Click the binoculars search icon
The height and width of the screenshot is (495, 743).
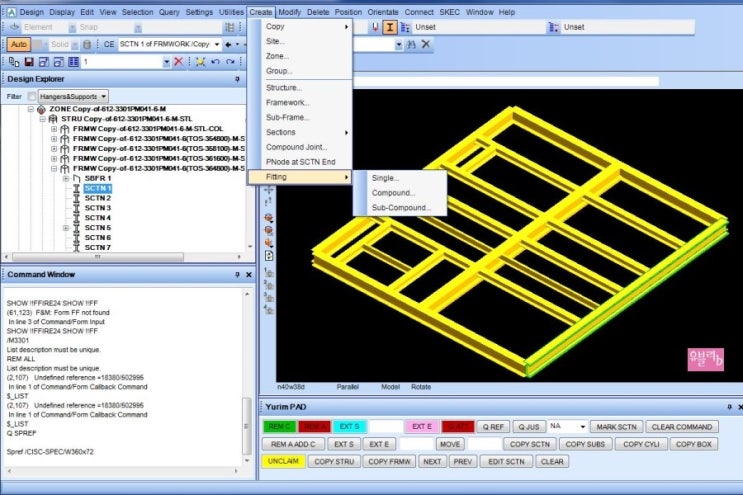click(411, 45)
